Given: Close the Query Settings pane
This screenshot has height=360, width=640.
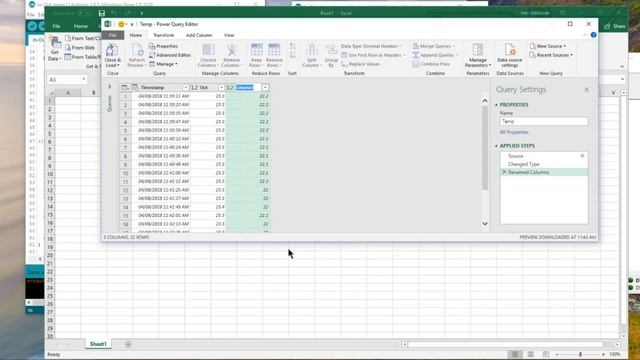Looking at the screenshot, I should (587, 89).
